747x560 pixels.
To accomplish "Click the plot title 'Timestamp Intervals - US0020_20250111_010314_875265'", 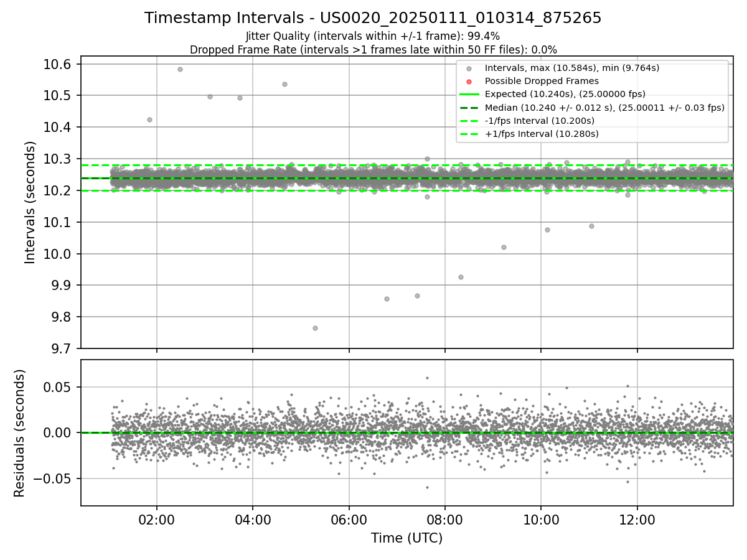I will click(x=373, y=18).
